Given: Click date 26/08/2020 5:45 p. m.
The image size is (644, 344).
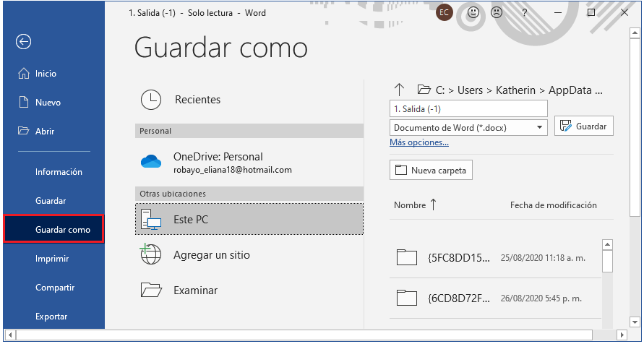Looking at the screenshot, I should (x=541, y=298).
